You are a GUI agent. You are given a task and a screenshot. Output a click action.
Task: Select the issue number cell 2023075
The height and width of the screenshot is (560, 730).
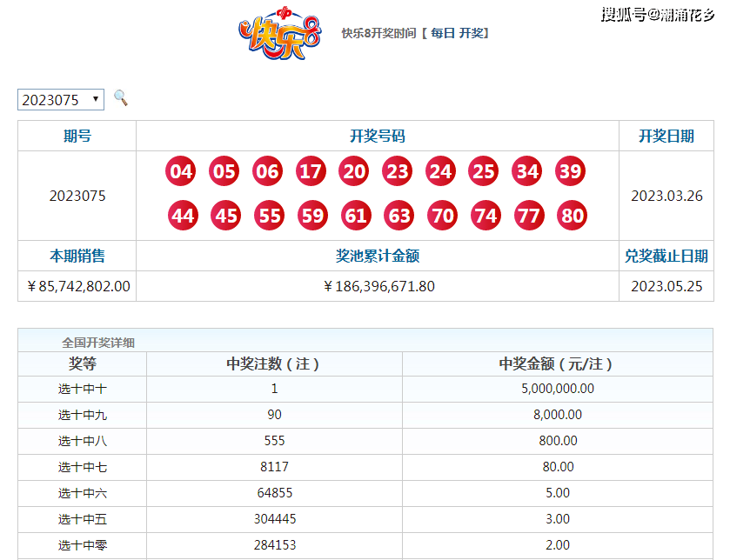click(x=77, y=196)
